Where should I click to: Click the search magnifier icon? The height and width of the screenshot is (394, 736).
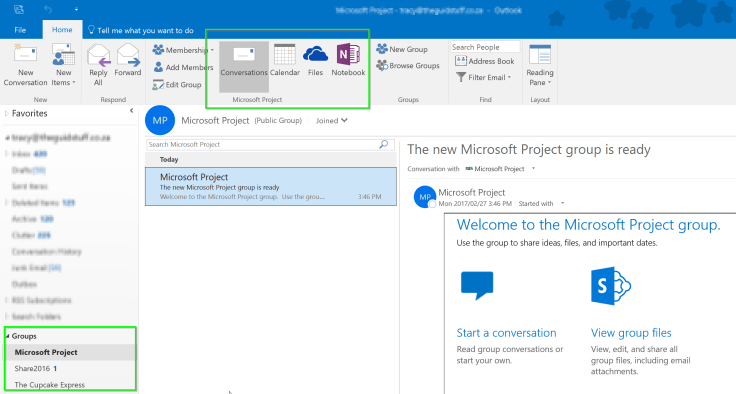(384, 144)
